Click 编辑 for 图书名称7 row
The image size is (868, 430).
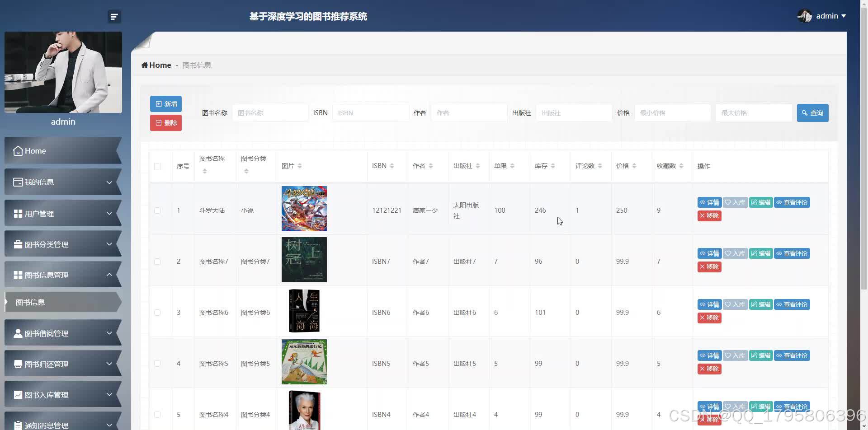pyautogui.click(x=761, y=253)
